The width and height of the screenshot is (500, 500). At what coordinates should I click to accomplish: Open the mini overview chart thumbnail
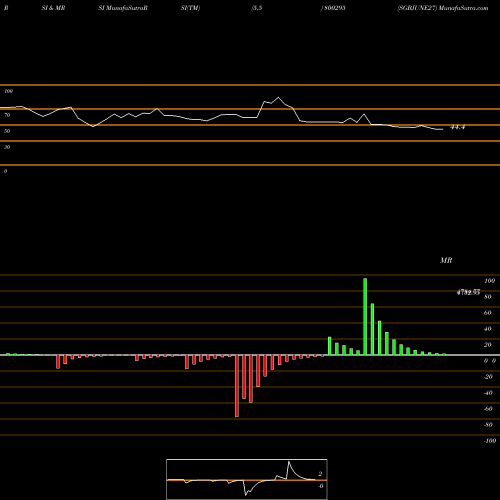(247, 479)
